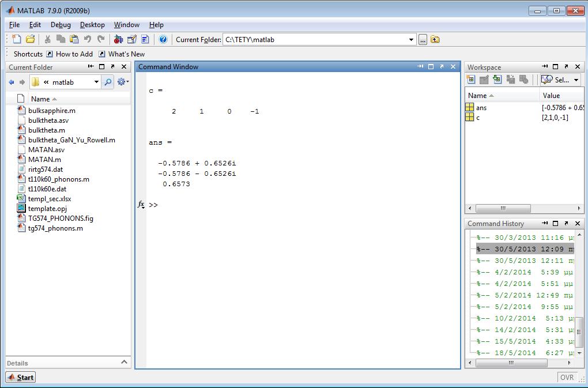
Task: Create new variable in Workspace toolbar
Action: click(470, 80)
